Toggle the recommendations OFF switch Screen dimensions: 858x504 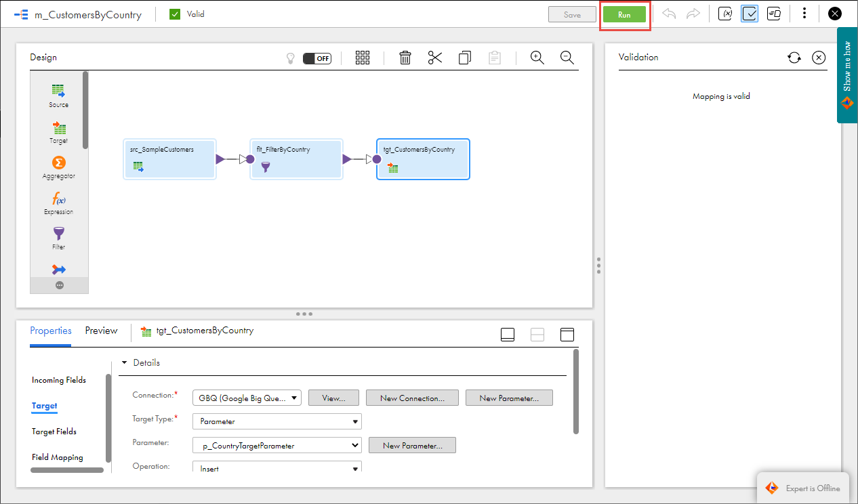pyautogui.click(x=316, y=58)
